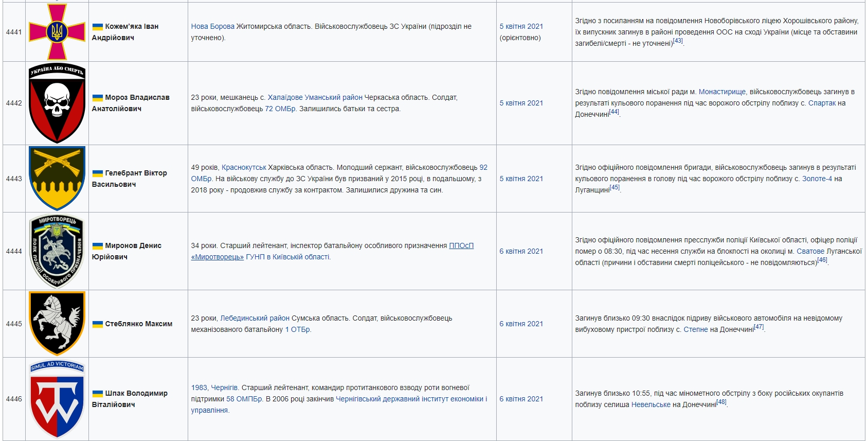The image size is (868, 441).
Task: Open the Невельське settlement link
Action: click(650, 404)
